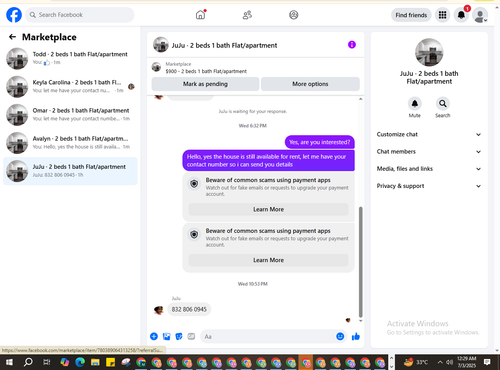Screen dimensions: 500x370
Task: Open File Explorer from the taskbar
Action: [x=95, y=362]
